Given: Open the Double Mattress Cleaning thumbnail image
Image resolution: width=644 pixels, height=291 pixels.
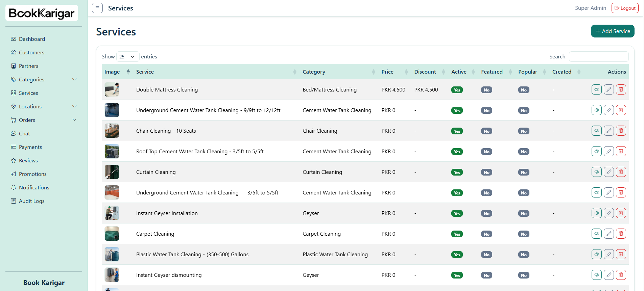Looking at the screenshot, I should click(x=112, y=89).
